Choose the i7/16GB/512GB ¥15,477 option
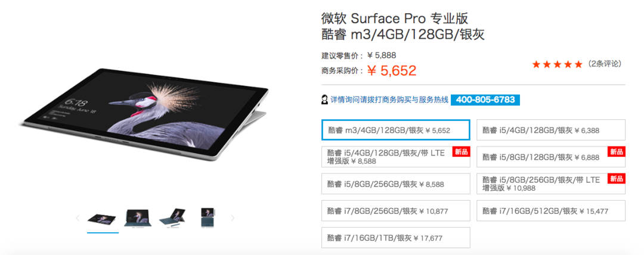 550,211
